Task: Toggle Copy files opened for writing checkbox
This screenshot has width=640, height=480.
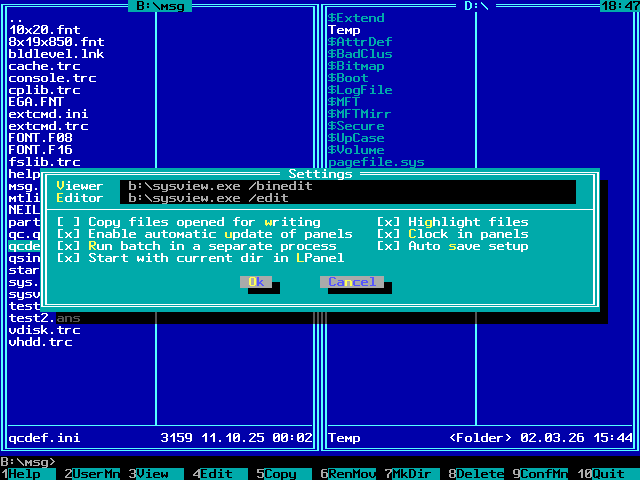Action: (68, 222)
